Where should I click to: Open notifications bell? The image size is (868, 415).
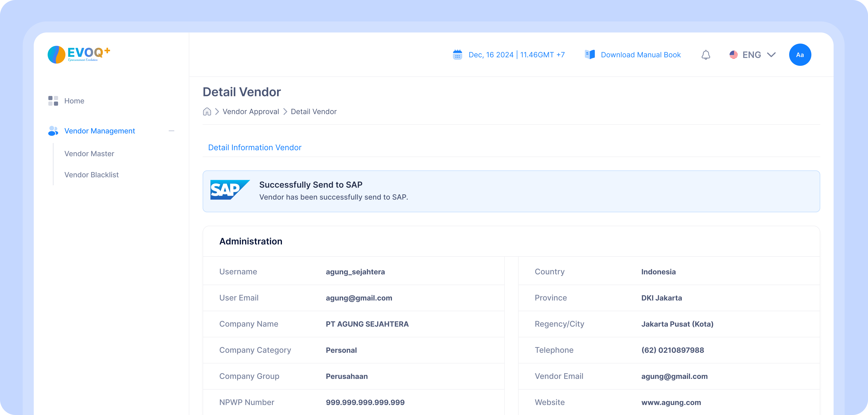click(706, 55)
